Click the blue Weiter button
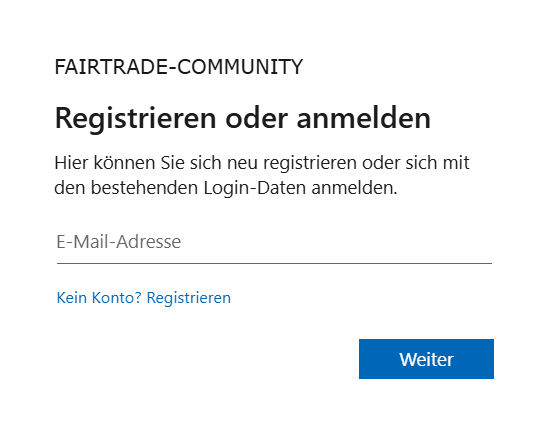The image size is (548, 431). [426, 359]
